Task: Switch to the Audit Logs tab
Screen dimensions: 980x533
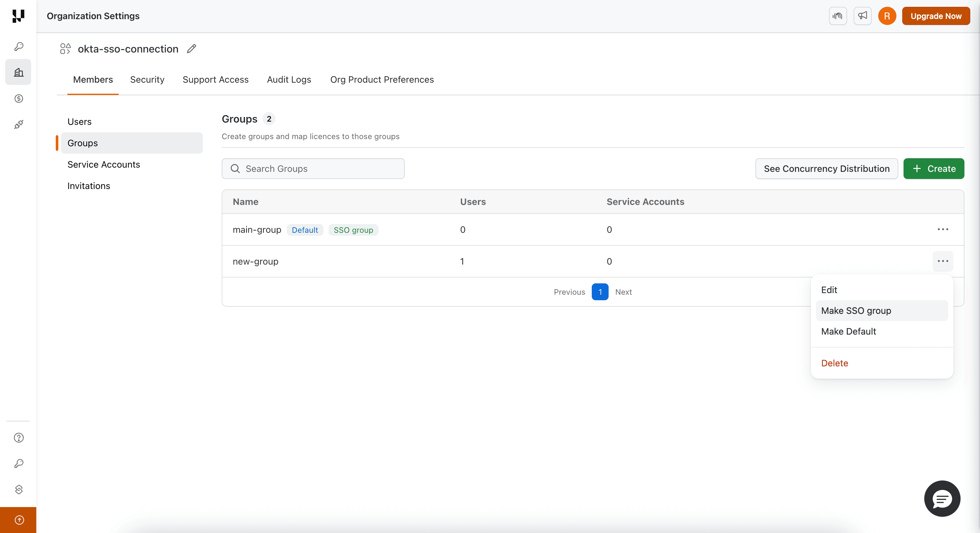Action: [289, 79]
